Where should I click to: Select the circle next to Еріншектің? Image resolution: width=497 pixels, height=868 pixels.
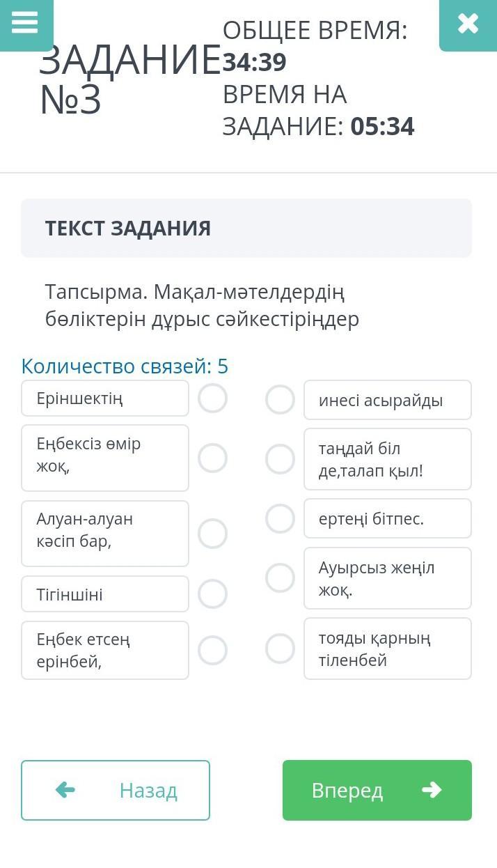pyautogui.click(x=212, y=398)
